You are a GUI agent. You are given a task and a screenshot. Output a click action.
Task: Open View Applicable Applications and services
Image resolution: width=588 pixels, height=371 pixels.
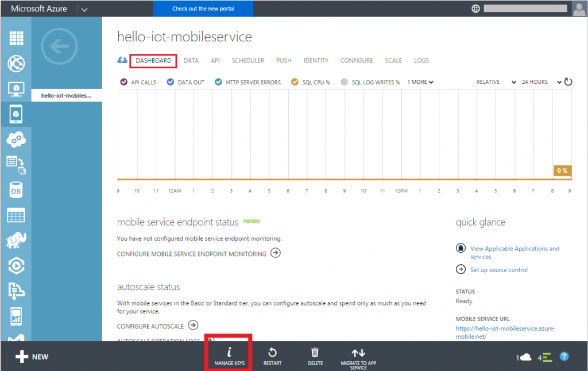[x=514, y=253]
